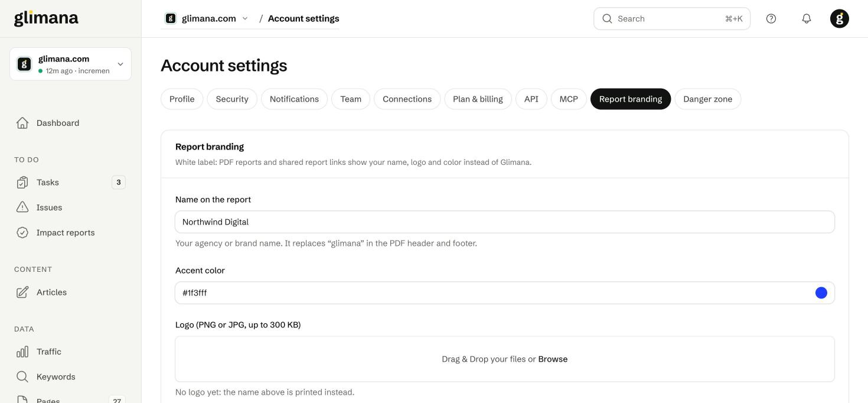Click the Browse link for logo upload
Viewport: 868px width, 403px height.
click(x=553, y=359)
